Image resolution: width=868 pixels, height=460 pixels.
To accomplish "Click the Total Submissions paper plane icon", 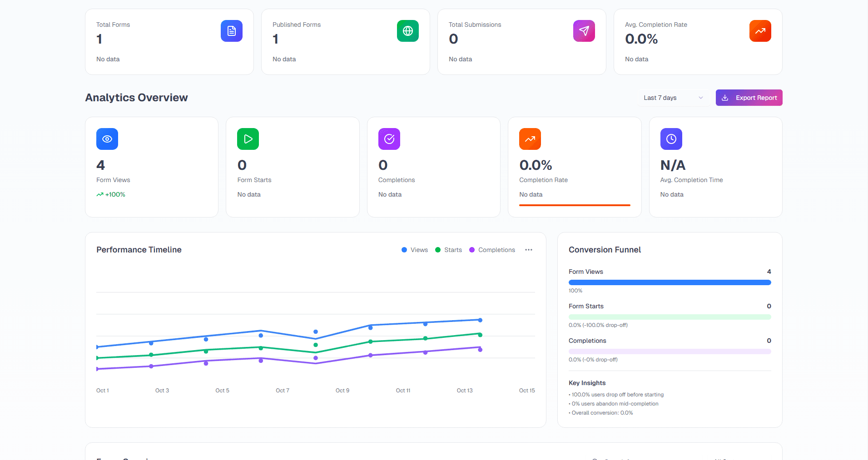I will (x=584, y=31).
